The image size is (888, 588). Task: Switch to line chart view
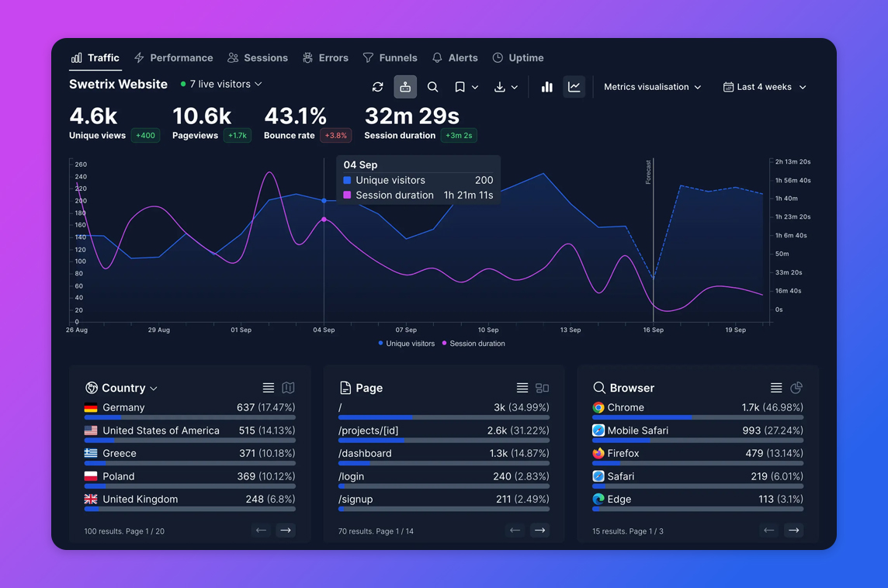coord(574,87)
